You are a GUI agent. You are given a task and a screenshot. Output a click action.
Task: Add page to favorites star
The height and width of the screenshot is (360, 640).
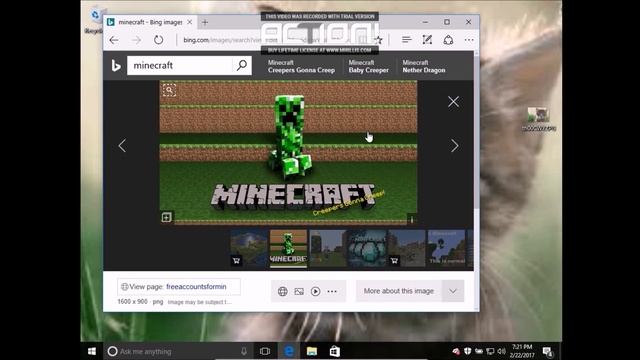pos(379,40)
